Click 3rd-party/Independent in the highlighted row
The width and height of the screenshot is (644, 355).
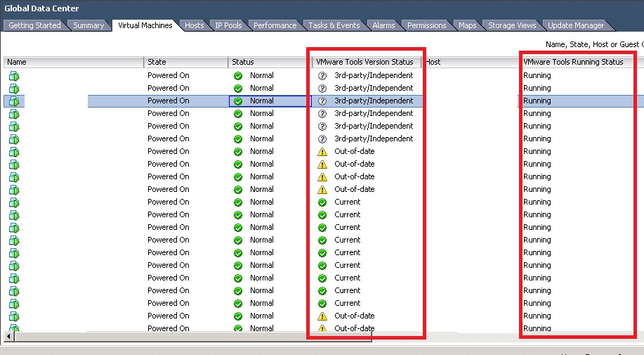[x=374, y=101]
